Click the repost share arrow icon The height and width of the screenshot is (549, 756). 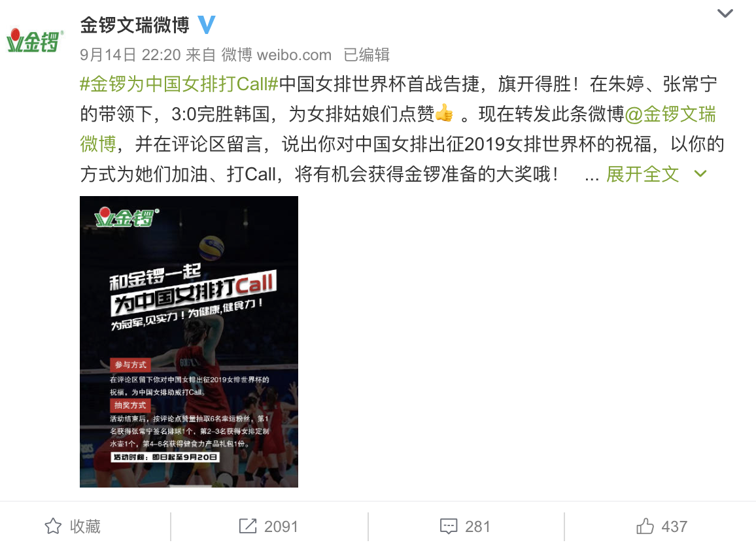[x=248, y=526]
